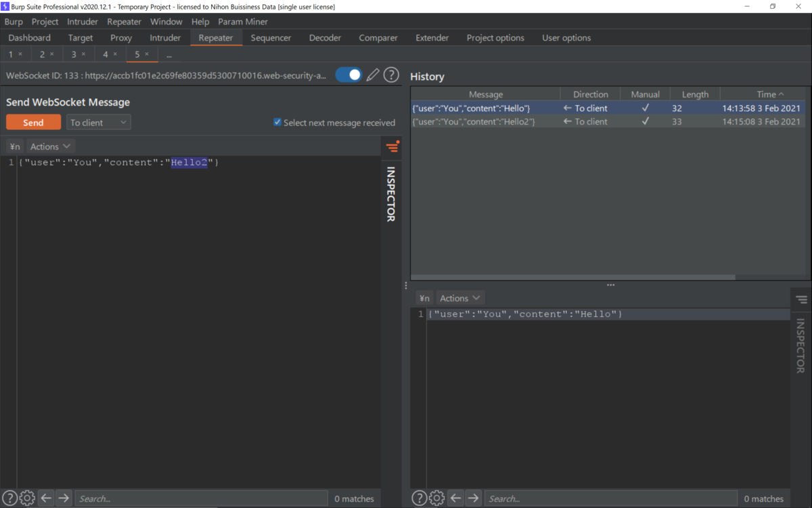Open the Intruder menu in menu bar
812x508 pixels.
tap(83, 22)
